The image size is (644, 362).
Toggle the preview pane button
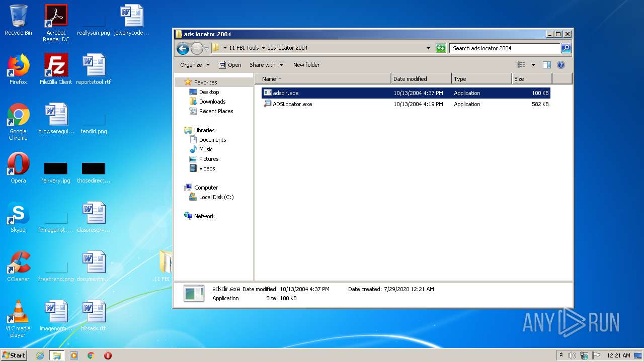pyautogui.click(x=547, y=65)
